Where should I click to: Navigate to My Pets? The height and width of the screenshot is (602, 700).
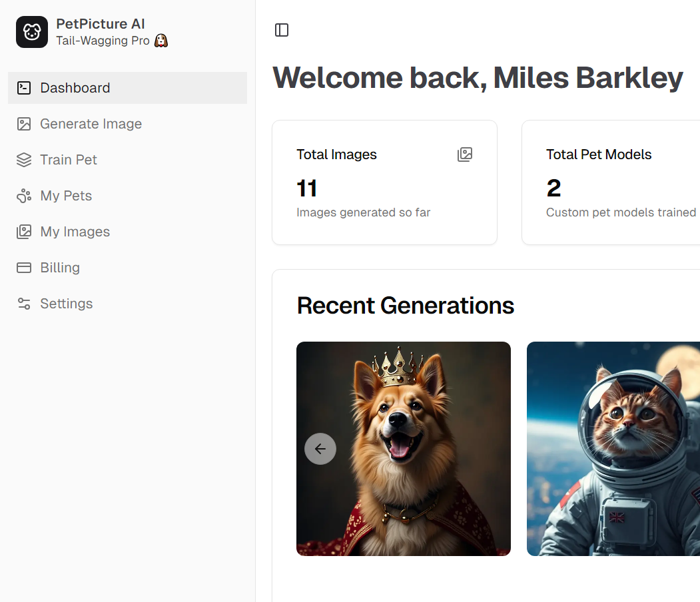click(x=127, y=196)
